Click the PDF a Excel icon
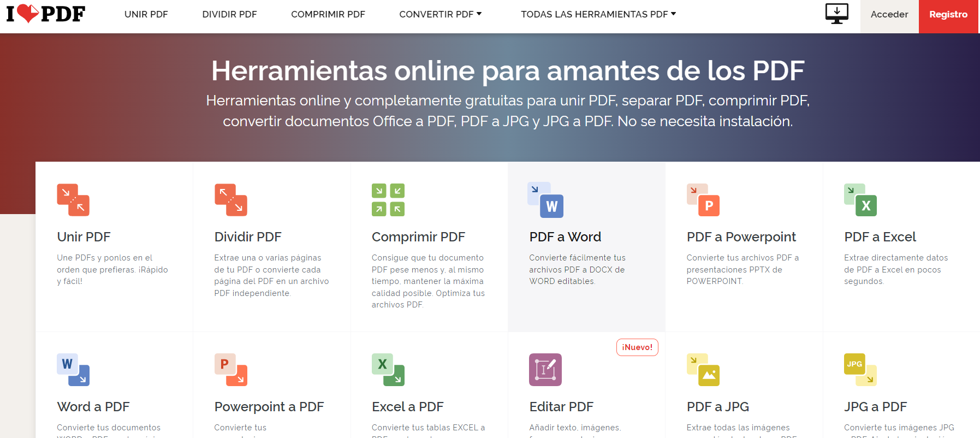The image size is (980, 438). (x=860, y=200)
